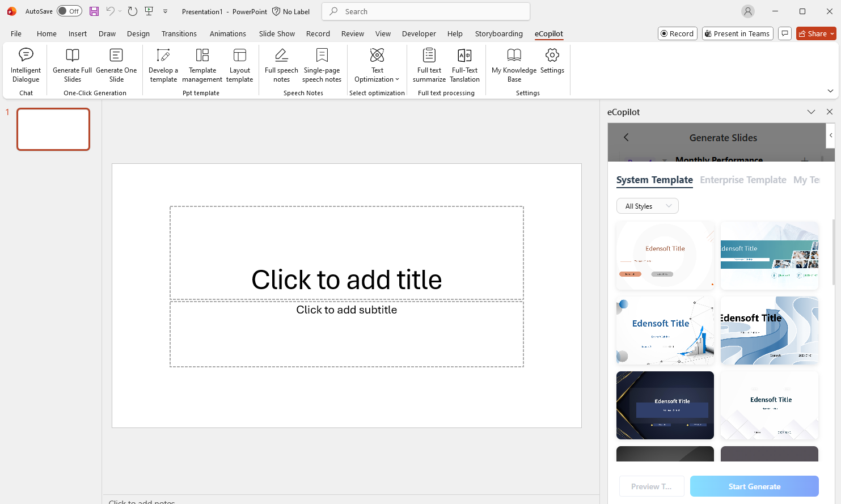Select the dark navy Edensoft template thumbnail
Image resolution: width=841 pixels, height=504 pixels.
pyautogui.click(x=665, y=405)
